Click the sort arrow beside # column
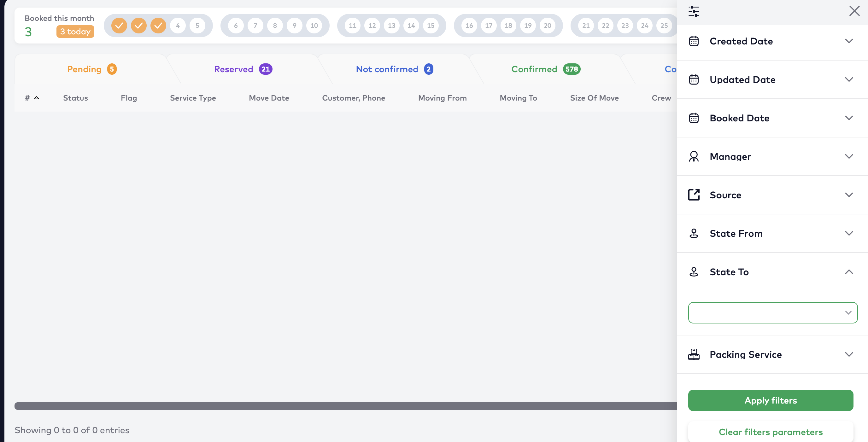Image resolution: width=868 pixels, height=442 pixels. 37,98
